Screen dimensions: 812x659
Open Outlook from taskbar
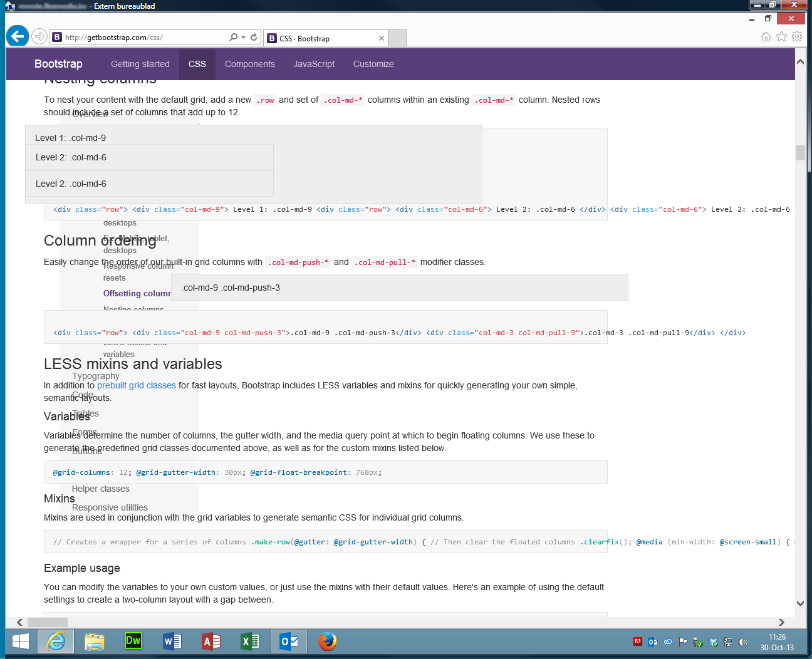[x=289, y=641]
